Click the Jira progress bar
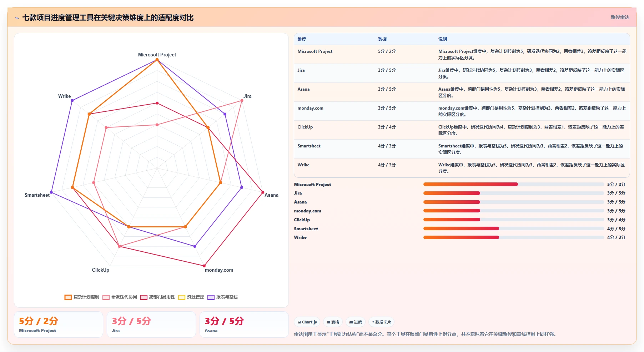This screenshot has width=644, height=352. 513,193
